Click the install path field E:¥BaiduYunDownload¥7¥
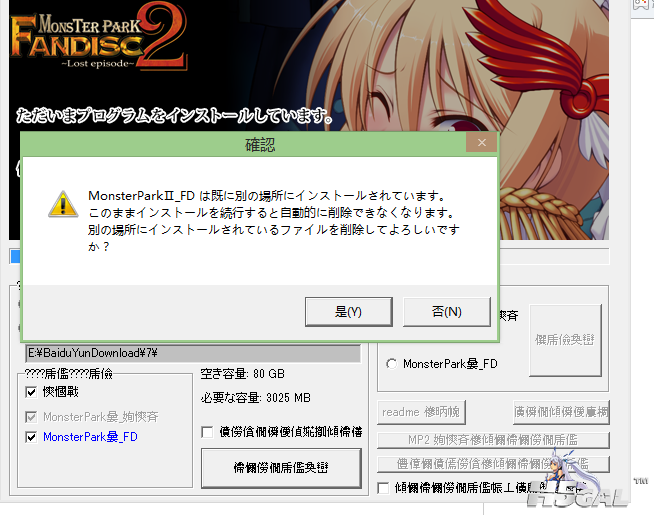This screenshot has height=515, width=654. coord(193,353)
